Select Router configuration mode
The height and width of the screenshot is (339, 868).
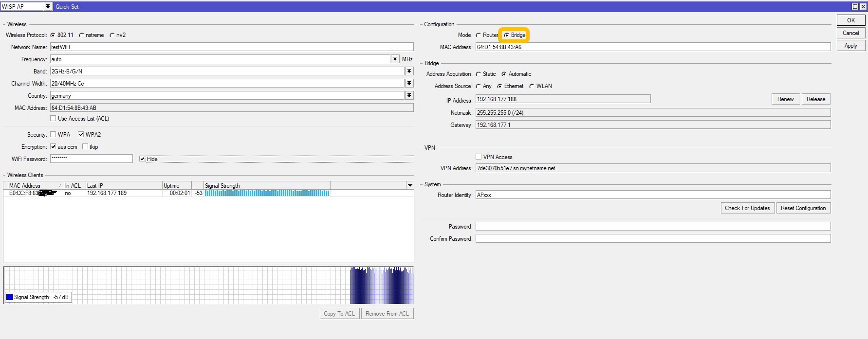478,35
